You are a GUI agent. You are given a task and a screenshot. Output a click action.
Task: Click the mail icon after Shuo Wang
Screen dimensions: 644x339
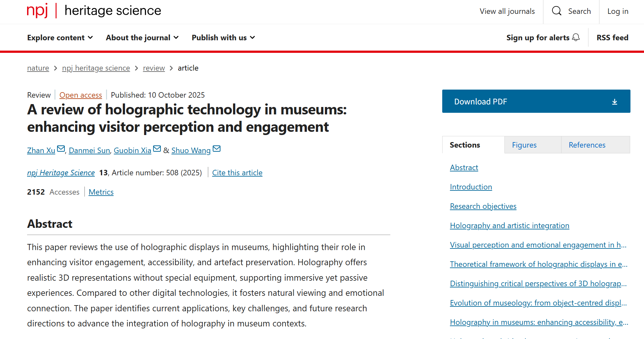click(217, 149)
